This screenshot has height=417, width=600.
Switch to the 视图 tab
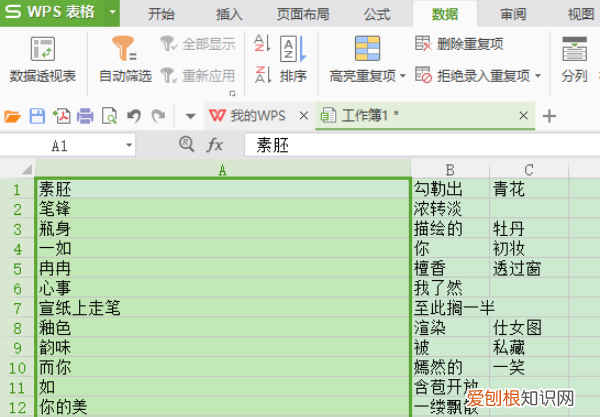(x=581, y=15)
